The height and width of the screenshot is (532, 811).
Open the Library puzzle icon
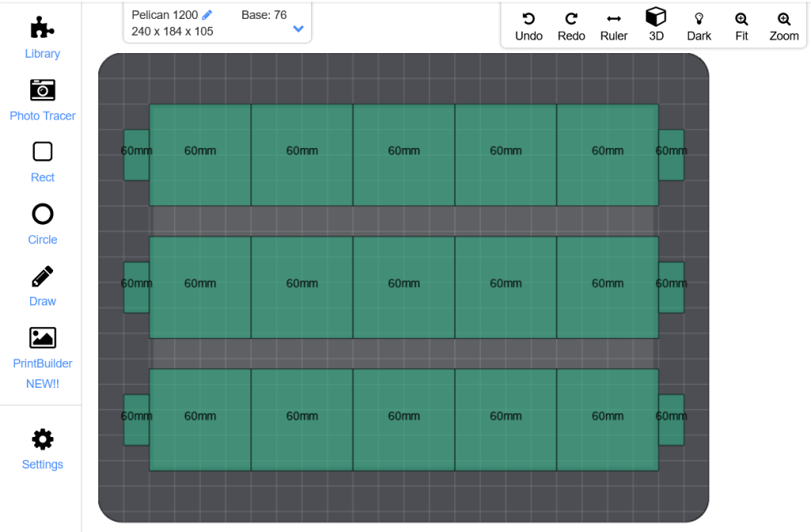tap(42, 29)
